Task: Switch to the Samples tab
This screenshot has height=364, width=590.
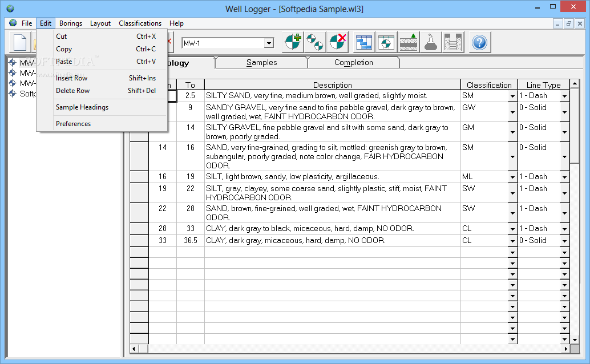Action: [261, 63]
